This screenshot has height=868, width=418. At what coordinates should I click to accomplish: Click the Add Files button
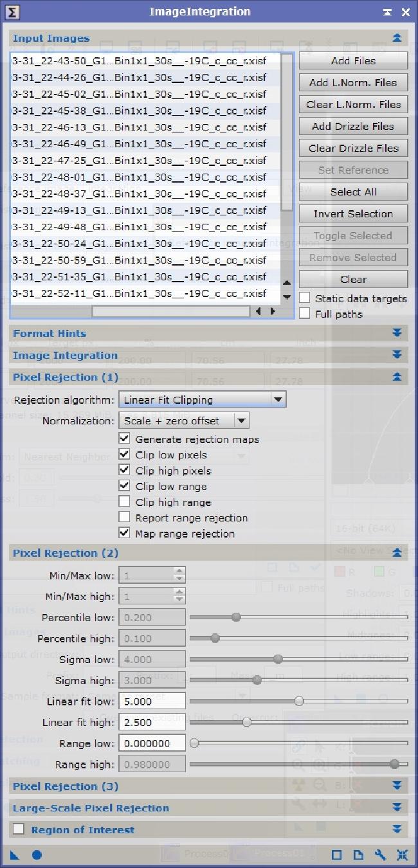tap(353, 60)
